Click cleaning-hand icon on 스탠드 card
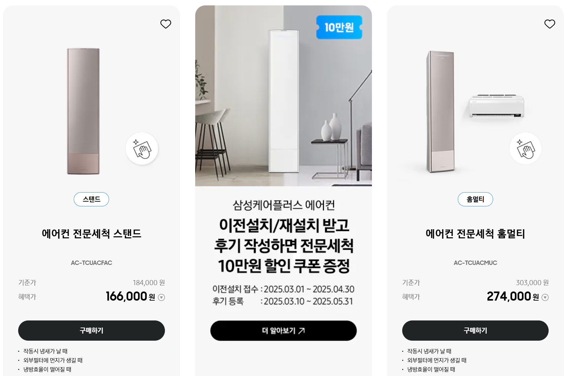Viewport: 588px width, 376px height. point(142,148)
